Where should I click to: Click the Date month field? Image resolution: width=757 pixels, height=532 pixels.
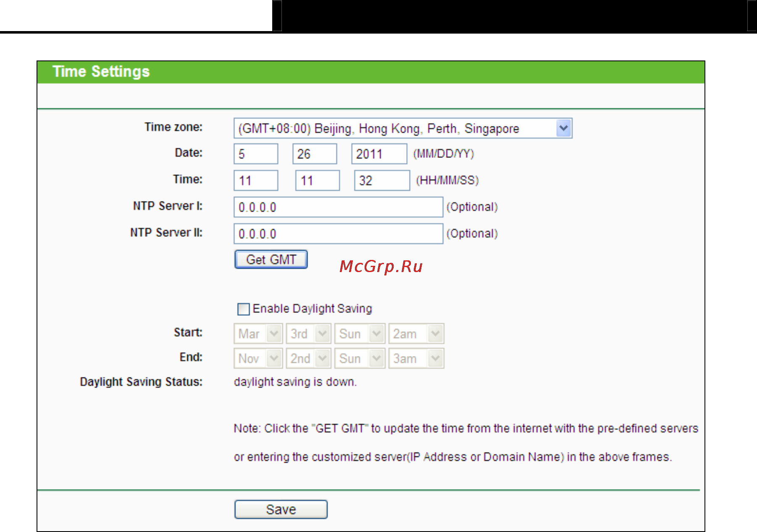tap(255, 154)
